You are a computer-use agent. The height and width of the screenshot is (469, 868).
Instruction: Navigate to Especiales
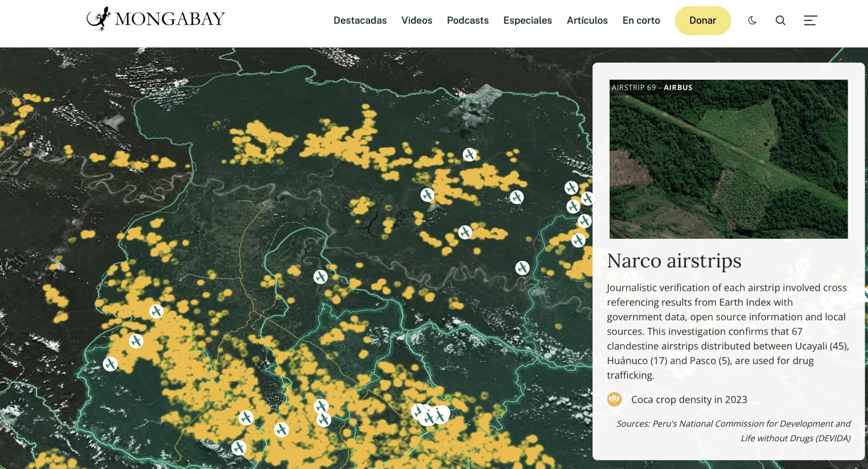[x=527, y=20]
